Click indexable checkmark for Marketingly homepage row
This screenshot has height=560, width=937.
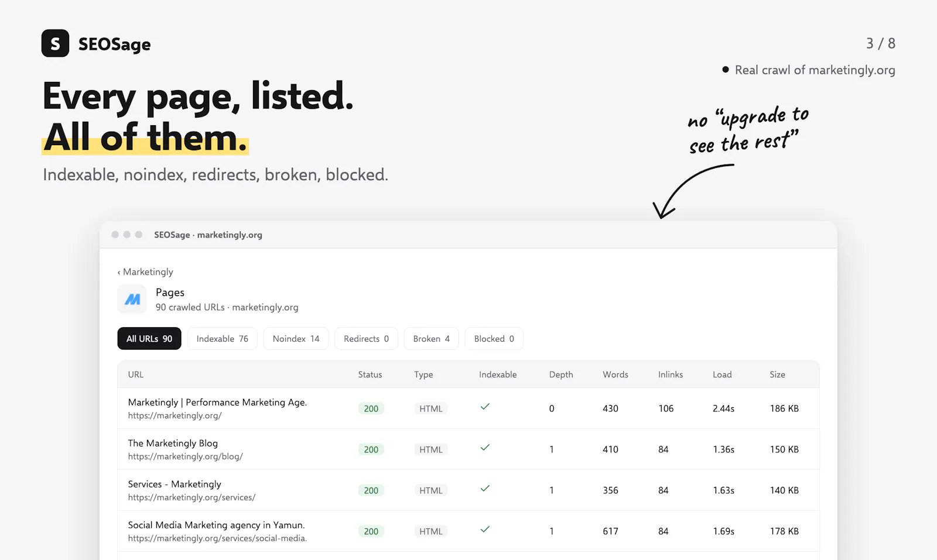point(485,407)
